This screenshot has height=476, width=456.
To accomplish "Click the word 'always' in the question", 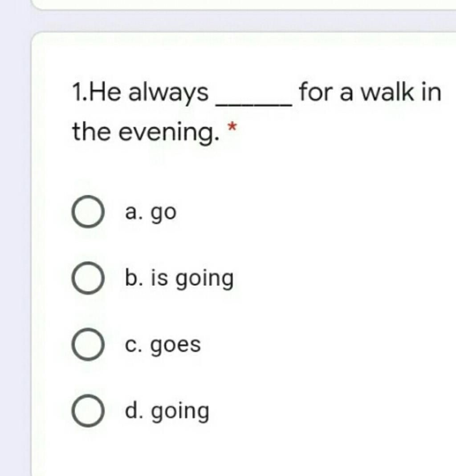I will coord(168,93).
